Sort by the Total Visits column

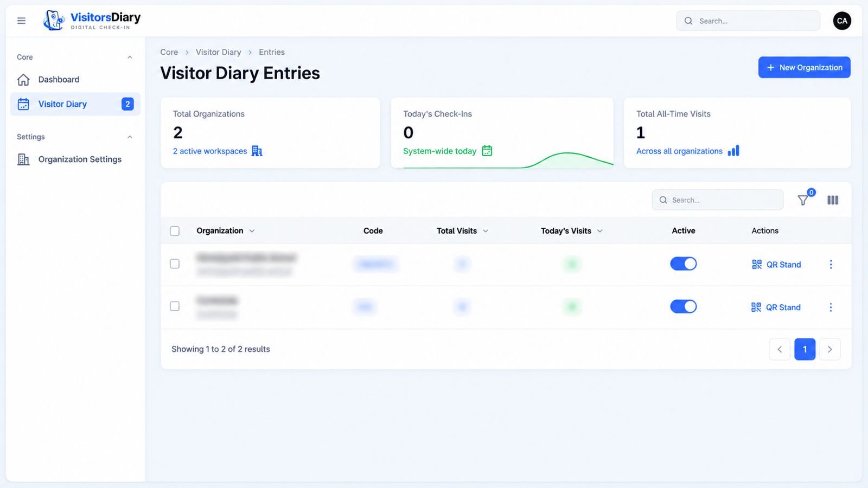point(463,230)
